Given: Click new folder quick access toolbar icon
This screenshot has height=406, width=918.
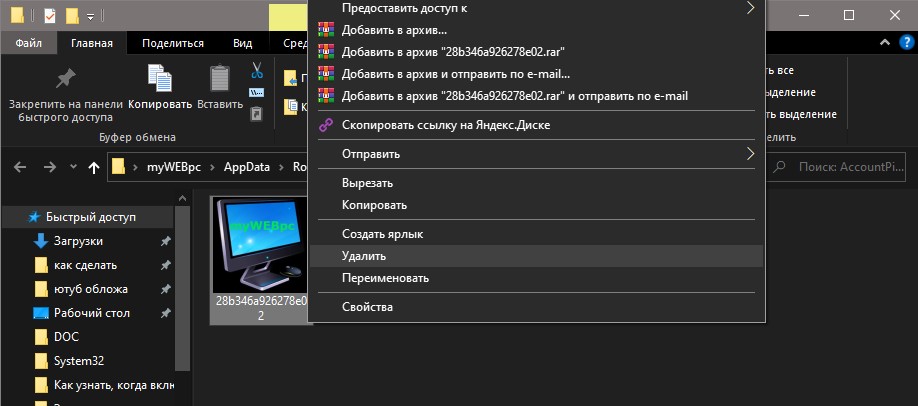Looking at the screenshot, I should [x=72, y=15].
